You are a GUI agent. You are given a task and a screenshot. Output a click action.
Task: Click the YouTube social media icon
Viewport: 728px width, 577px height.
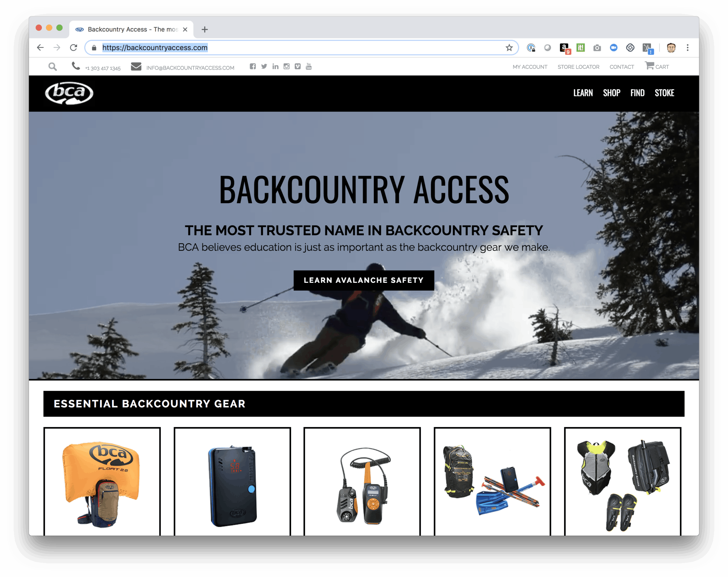[x=310, y=66]
